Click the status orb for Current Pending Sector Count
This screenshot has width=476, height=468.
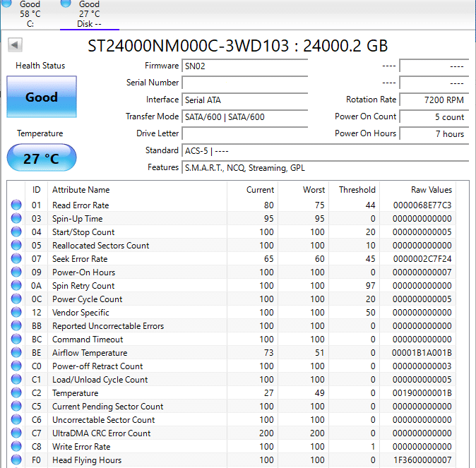(16, 406)
